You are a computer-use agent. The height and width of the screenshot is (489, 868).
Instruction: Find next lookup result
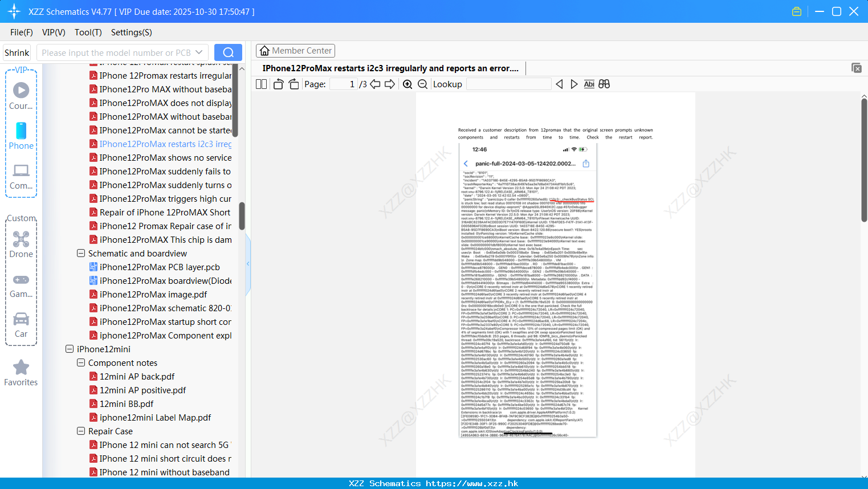574,84
